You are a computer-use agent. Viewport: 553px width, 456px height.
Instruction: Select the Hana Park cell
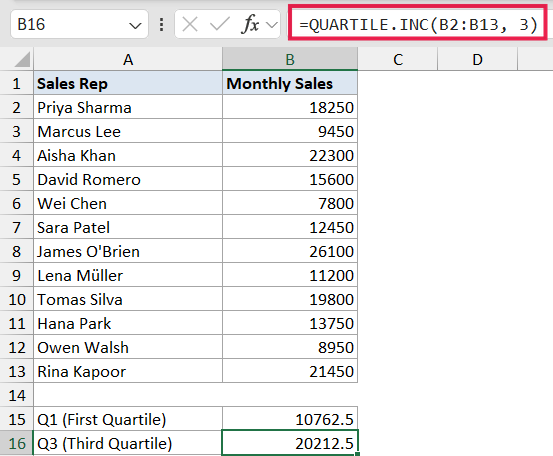tap(128, 323)
